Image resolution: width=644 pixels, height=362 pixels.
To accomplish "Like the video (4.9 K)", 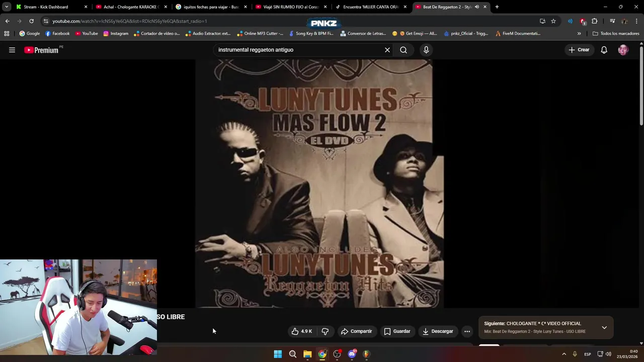I will (x=301, y=331).
